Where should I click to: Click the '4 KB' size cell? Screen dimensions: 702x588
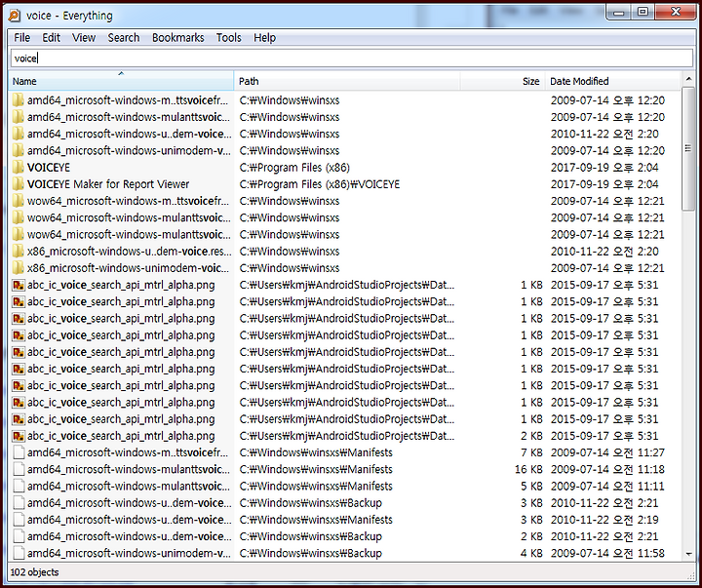click(x=531, y=554)
